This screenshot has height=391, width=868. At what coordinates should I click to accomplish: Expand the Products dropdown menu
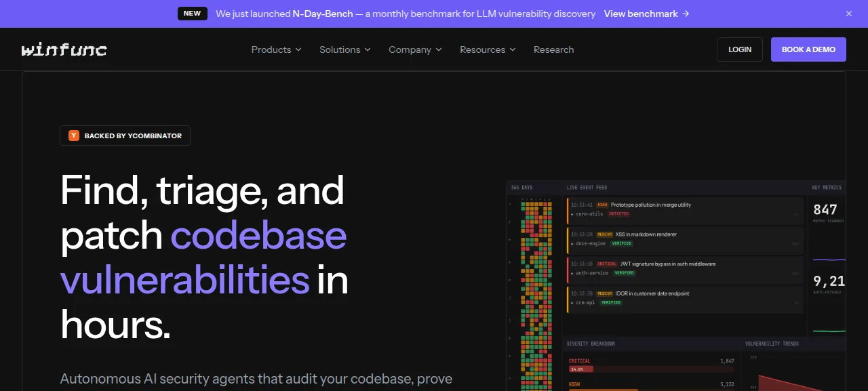click(x=277, y=49)
